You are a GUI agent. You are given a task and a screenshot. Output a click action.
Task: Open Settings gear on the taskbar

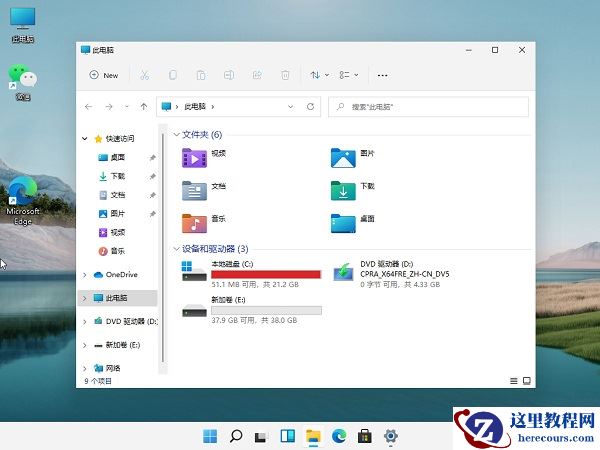pyautogui.click(x=390, y=436)
